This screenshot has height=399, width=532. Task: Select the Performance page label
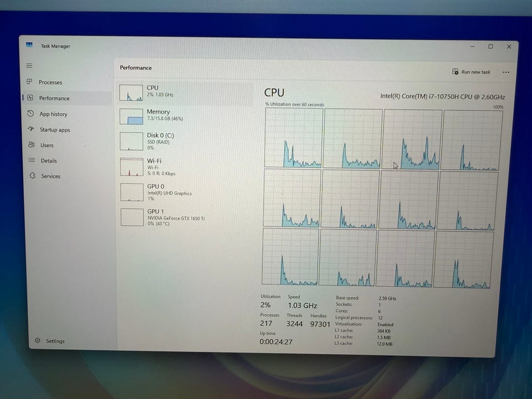click(x=54, y=98)
